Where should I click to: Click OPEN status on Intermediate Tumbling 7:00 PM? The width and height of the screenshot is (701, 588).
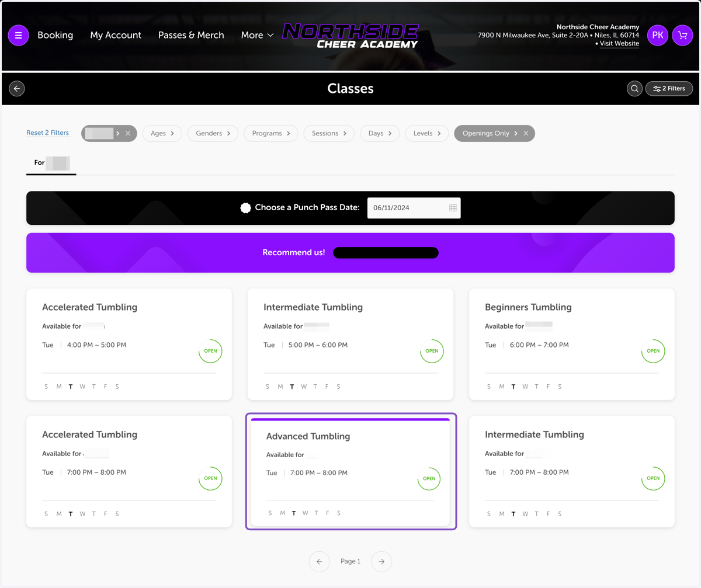point(653,478)
